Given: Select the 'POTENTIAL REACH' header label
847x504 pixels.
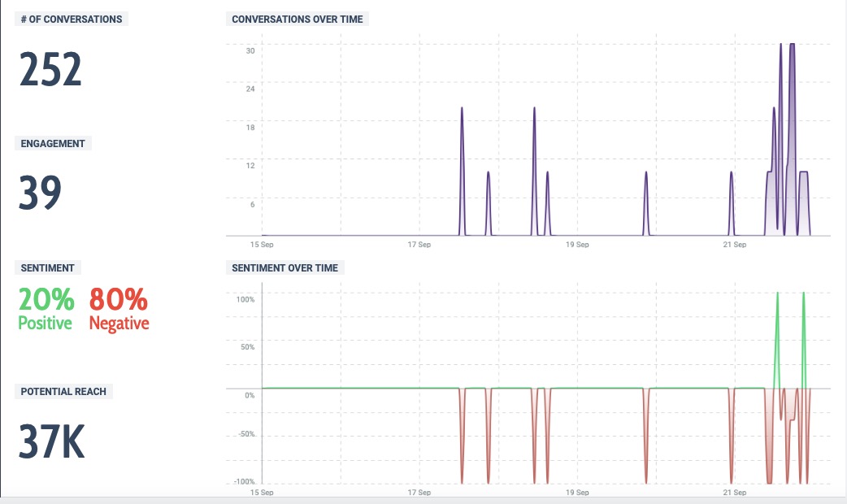Looking at the screenshot, I should [63, 391].
